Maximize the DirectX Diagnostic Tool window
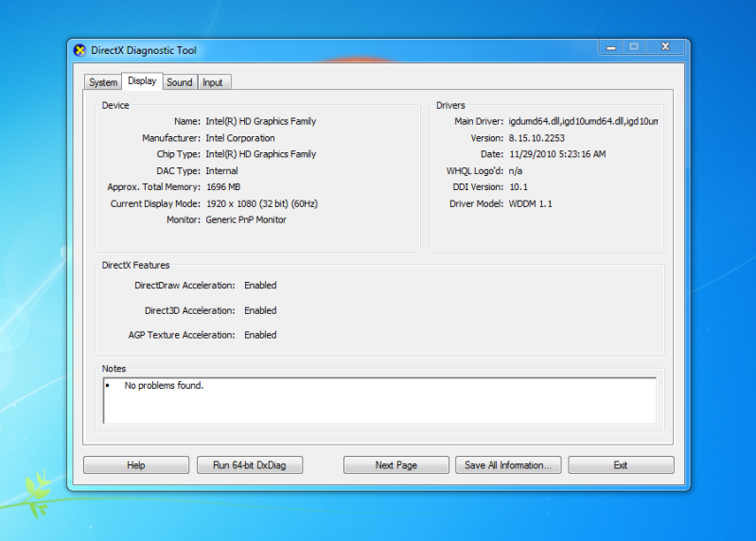The image size is (756, 541). click(x=634, y=46)
